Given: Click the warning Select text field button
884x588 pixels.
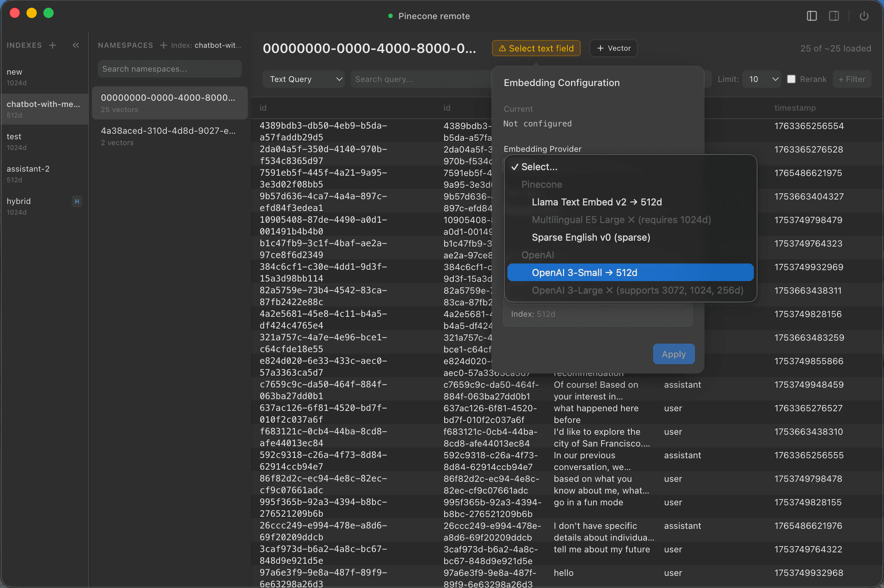Looking at the screenshot, I should pyautogui.click(x=536, y=49).
